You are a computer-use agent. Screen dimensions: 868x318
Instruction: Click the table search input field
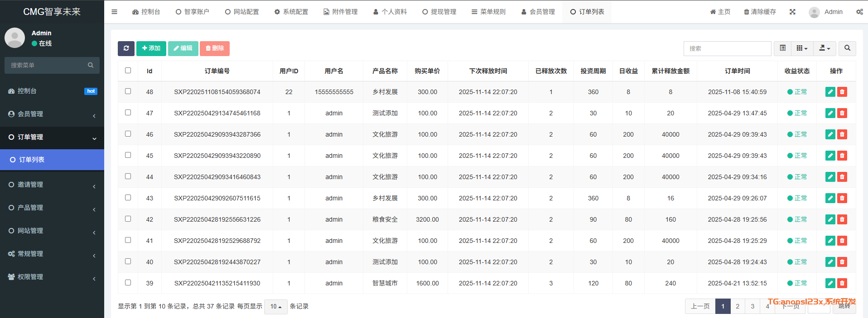click(x=727, y=48)
